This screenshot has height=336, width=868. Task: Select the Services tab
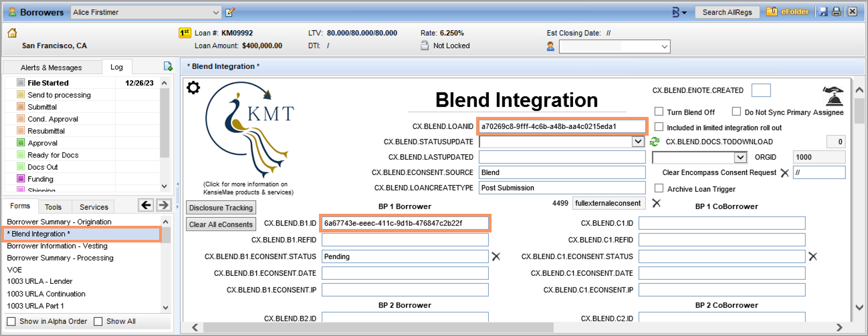point(94,207)
